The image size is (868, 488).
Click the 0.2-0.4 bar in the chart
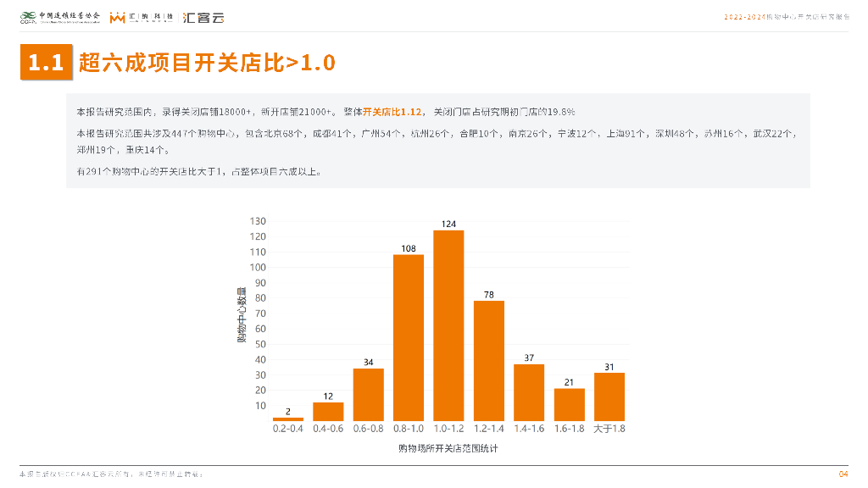(288, 419)
